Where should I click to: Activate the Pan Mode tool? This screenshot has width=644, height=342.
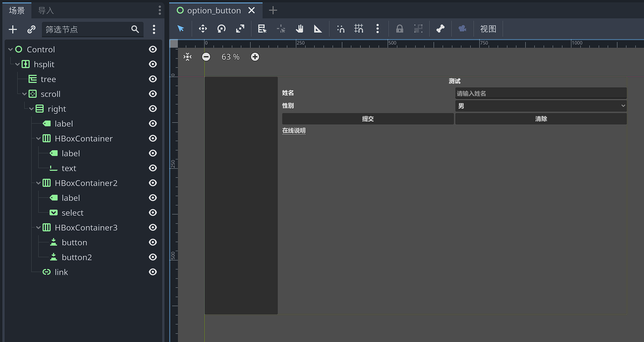point(300,29)
